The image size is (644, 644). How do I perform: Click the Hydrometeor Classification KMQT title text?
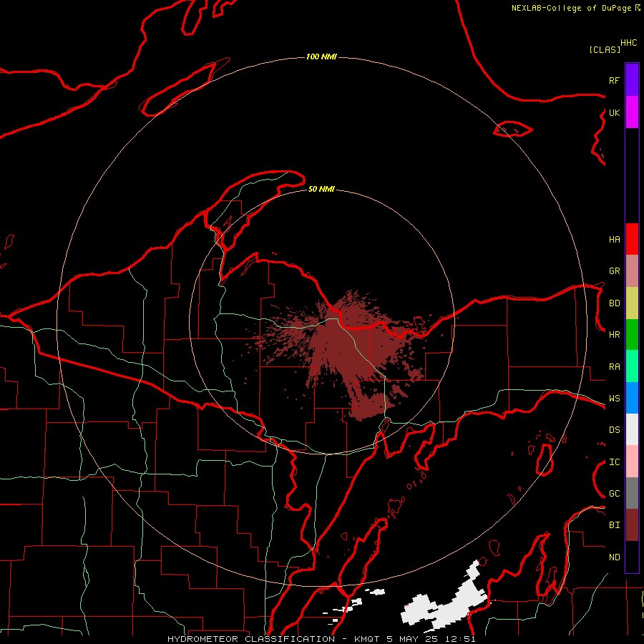(x=321, y=639)
